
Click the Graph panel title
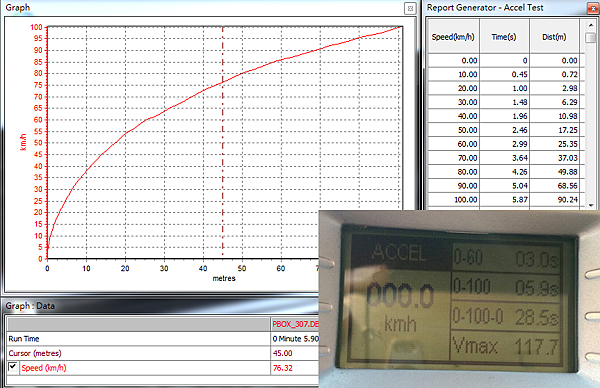18,8
